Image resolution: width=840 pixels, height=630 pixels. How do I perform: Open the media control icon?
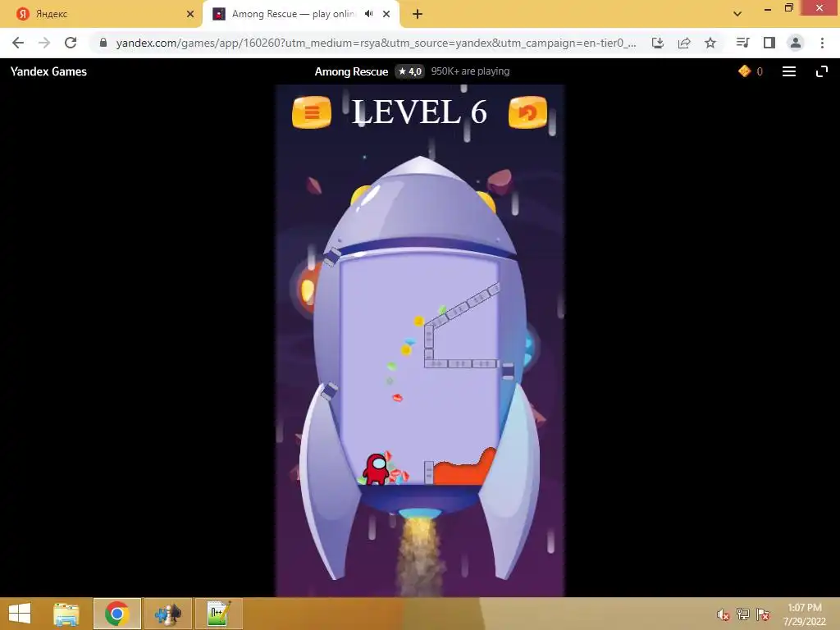tap(742, 43)
